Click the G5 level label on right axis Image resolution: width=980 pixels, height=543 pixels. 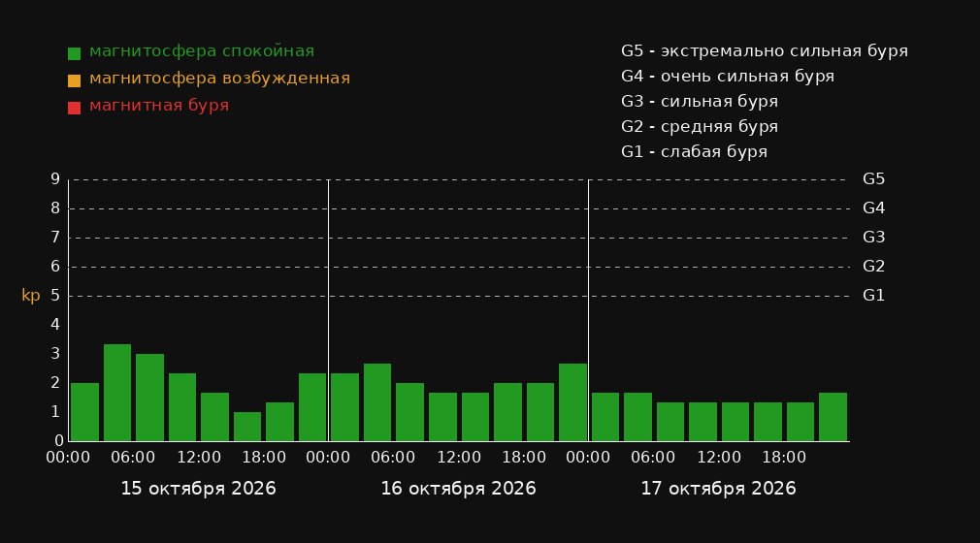[873, 179]
